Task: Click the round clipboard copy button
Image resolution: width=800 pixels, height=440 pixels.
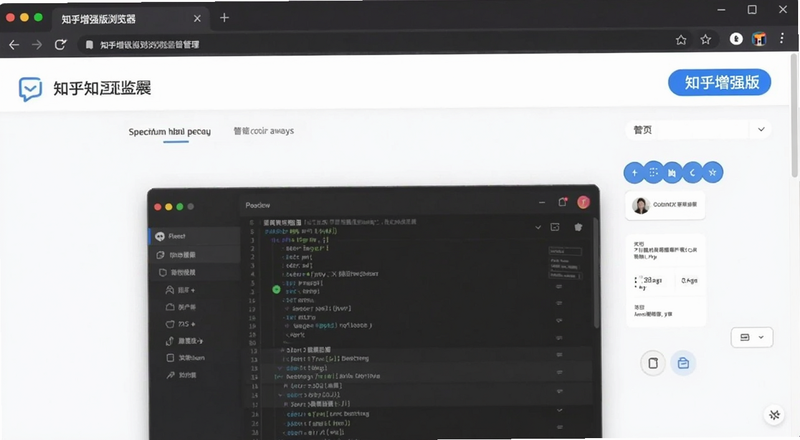Action: pos(653,363)
